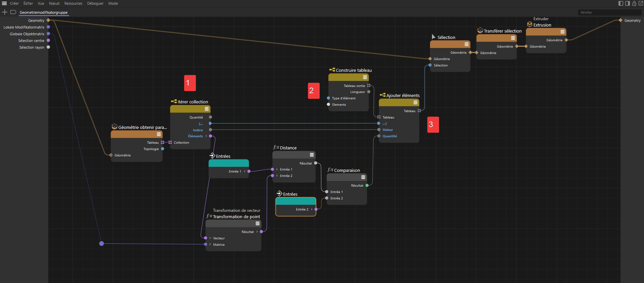Click the plus icon to add a node
The image size is (644, 283).
(x=5, y=12)
